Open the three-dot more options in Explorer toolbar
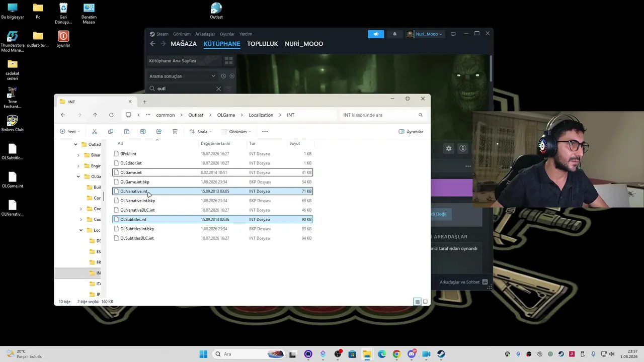644x362 pixels. click(x=265, y=132)
